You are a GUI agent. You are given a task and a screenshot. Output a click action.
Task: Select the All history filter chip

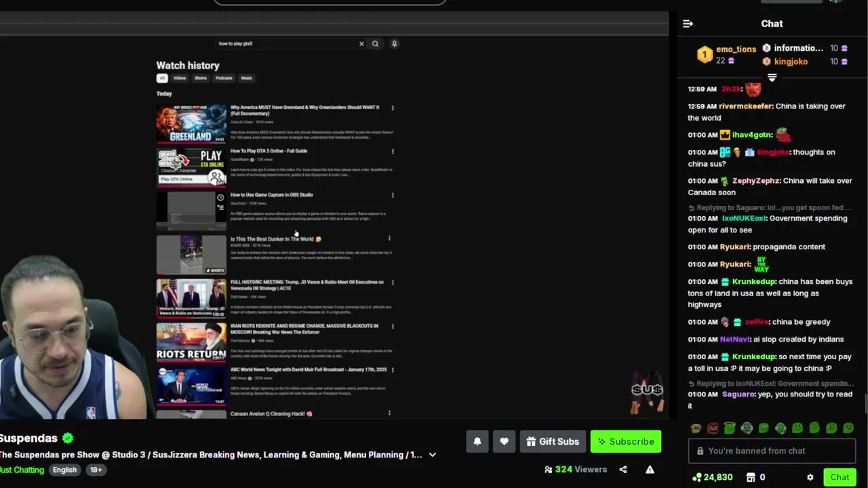click(162, 78)
